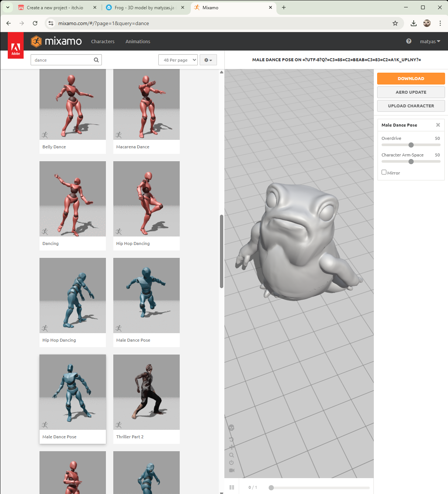Click the search magnifier icon in search box
Image resolution: width=448 pixels, height=494 pixels.
coord(96,60)
